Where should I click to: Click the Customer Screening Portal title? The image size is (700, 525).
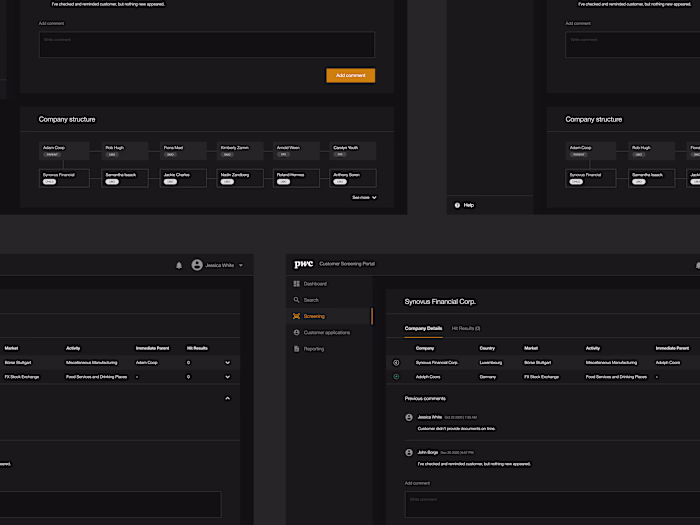[347, 264]
